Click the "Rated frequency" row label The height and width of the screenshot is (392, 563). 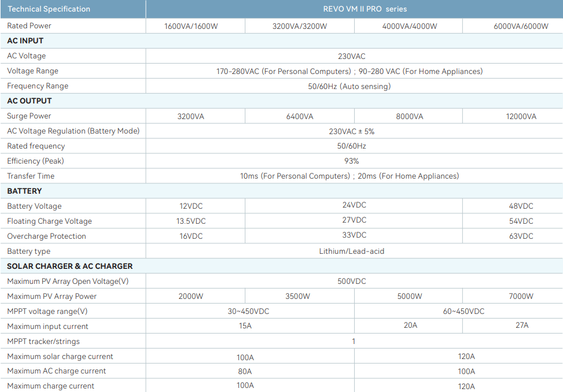[36, 146]
